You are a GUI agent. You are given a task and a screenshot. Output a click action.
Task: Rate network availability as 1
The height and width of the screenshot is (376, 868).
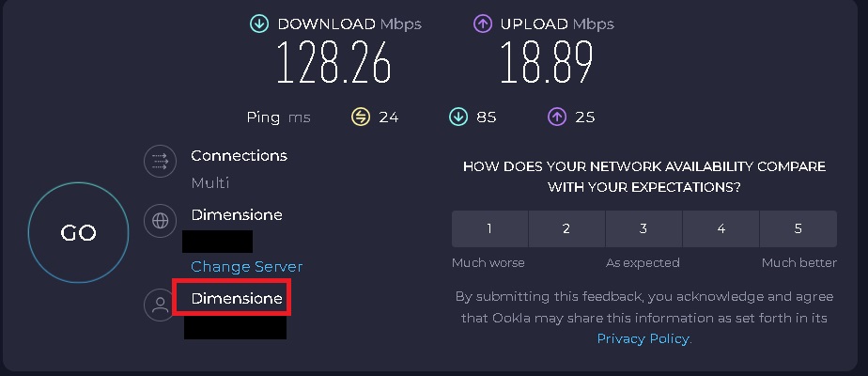(x=489, y=228)
